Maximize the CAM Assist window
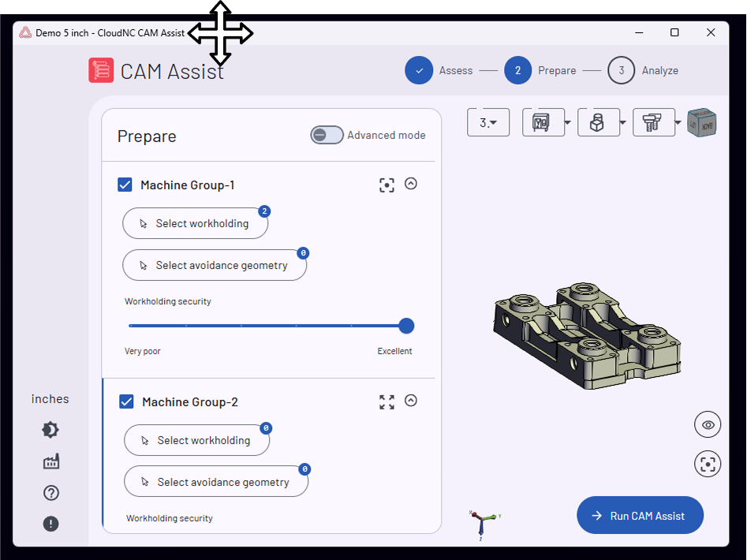 click(674, 32)
